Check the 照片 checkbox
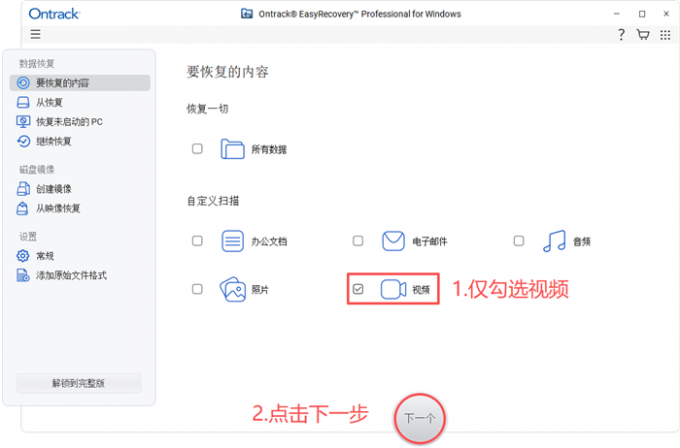The height and width of the screenshot is (448, 680). pos(197,289)
